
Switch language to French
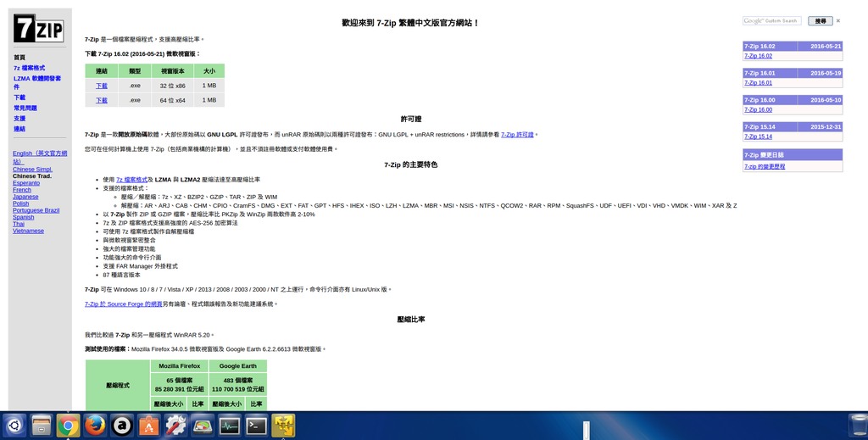click(22, 190)
